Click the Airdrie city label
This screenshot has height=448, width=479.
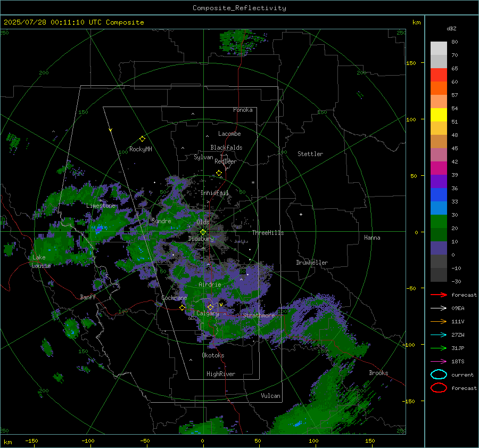[x=210, y=284]
